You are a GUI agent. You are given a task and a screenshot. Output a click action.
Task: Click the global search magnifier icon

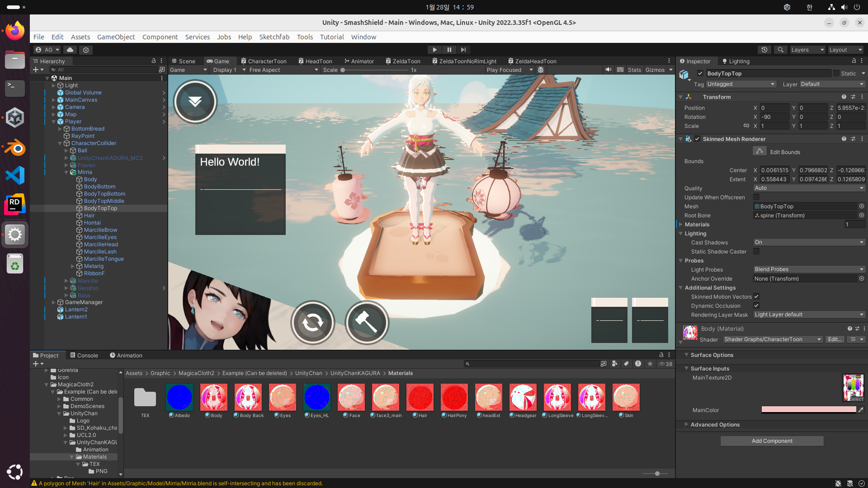pyautogui.click(x=780, y=50)
